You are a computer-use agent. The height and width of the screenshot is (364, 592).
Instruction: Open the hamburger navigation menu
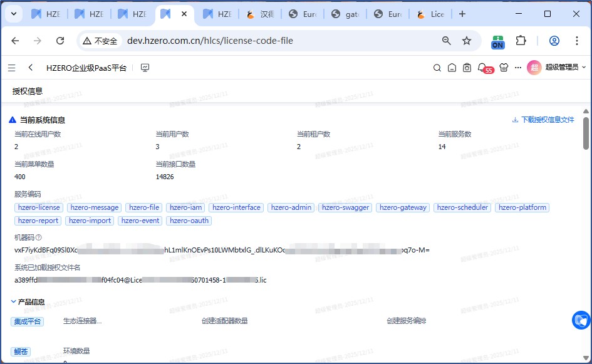tap(12, 68)
